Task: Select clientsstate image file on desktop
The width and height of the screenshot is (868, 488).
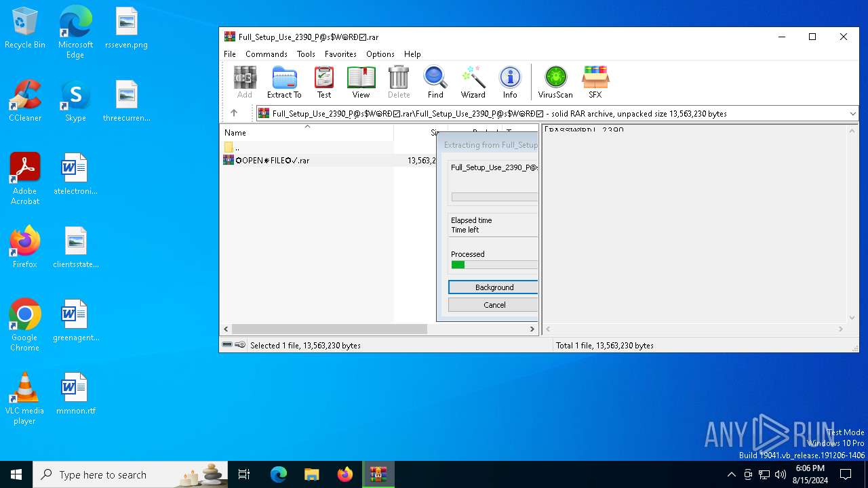Action: [75, 247]
